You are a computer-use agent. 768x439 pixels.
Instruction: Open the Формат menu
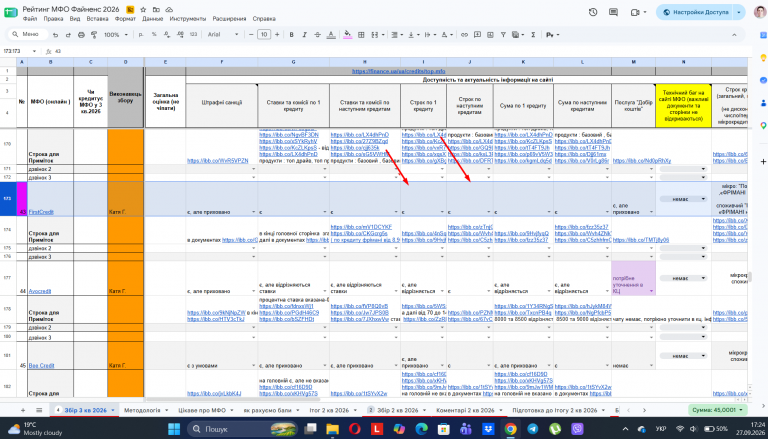click(125, 19)
